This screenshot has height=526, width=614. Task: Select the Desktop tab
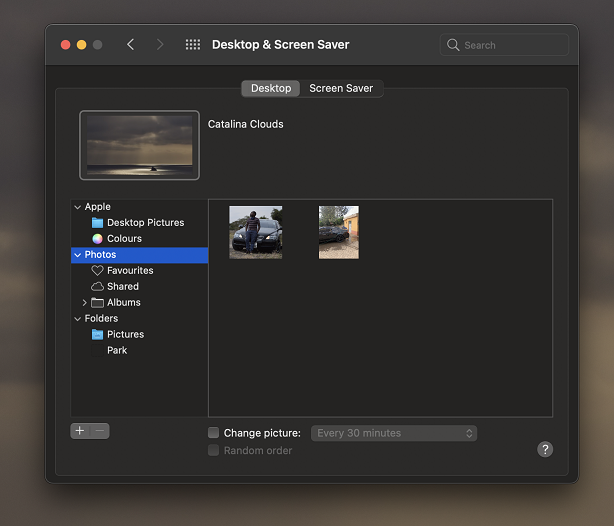point(271,88)
